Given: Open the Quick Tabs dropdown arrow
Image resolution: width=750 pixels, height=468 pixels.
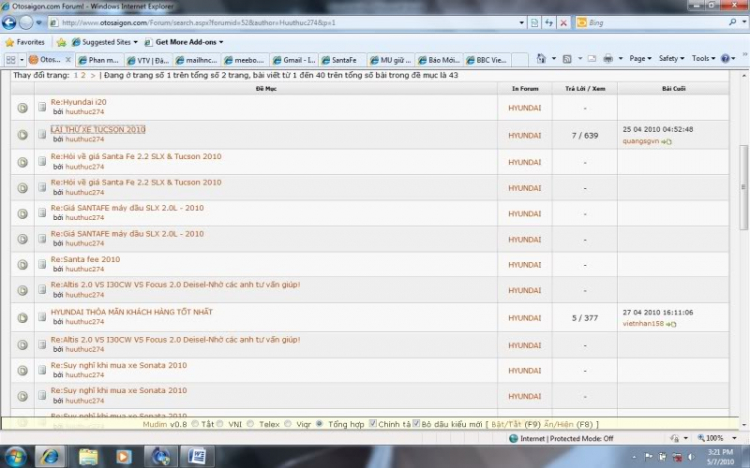Looking at the screenshot, I should pyautogui.click(x=22, y=60).
